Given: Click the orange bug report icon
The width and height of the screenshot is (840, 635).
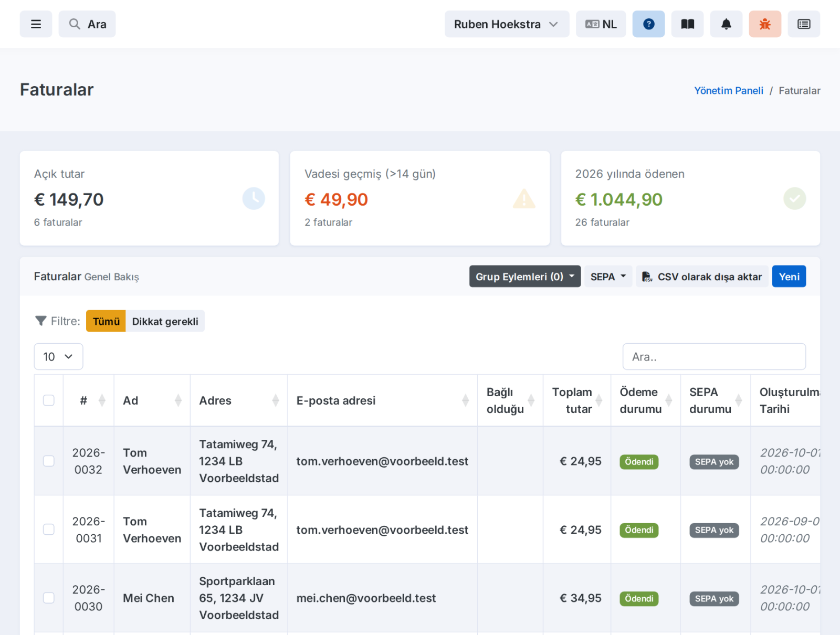Looking at the screenshot, I should point(765,24).
